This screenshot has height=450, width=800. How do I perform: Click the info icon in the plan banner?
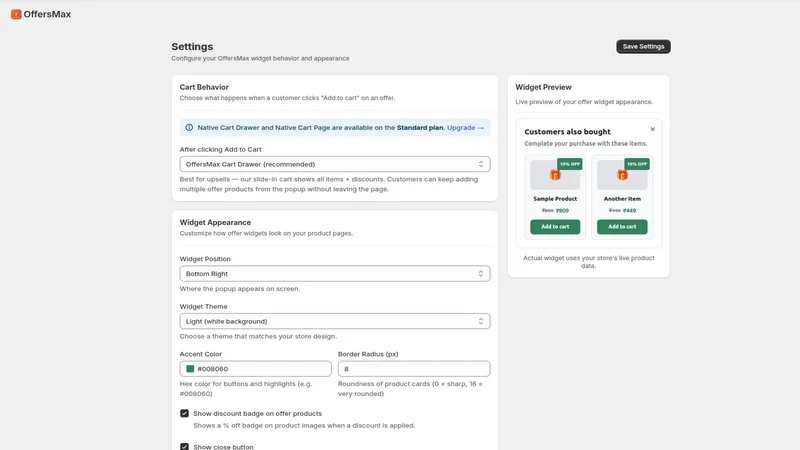coord(189,128)
